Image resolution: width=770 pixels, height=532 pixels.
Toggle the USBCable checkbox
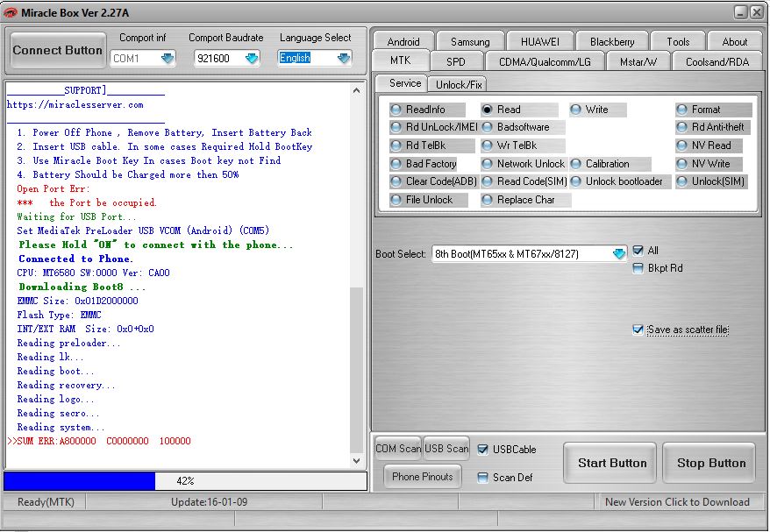pos(482,450)
